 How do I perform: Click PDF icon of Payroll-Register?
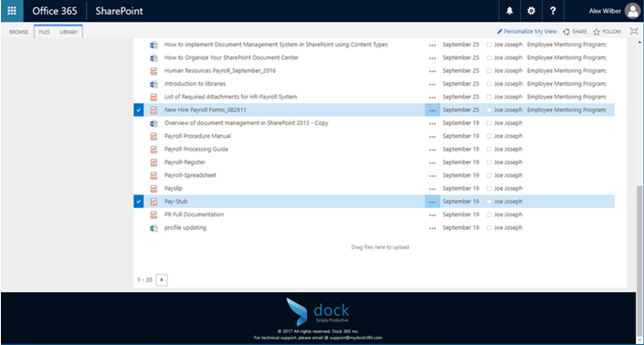click(153, 162)
